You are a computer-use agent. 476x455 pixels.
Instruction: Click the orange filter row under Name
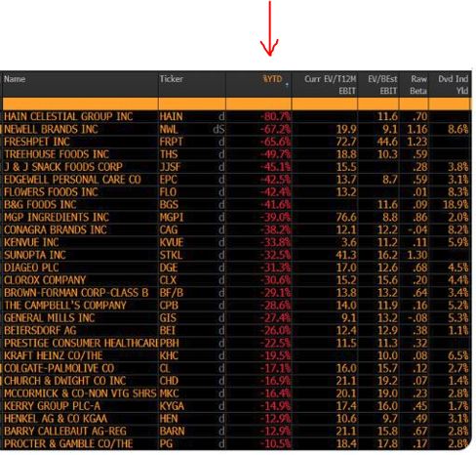[80, 103]
